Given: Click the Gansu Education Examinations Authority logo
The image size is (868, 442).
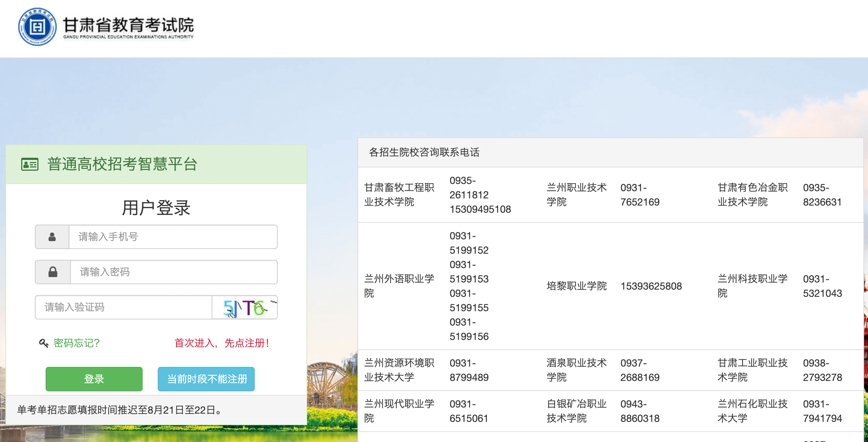Looking at the screenshot, I should [37, 27].
